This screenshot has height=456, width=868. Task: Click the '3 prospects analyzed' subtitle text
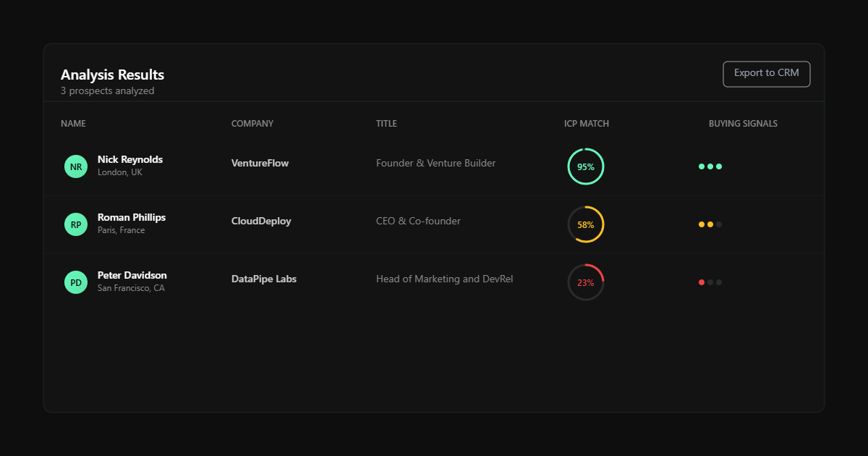pos(107,90)
